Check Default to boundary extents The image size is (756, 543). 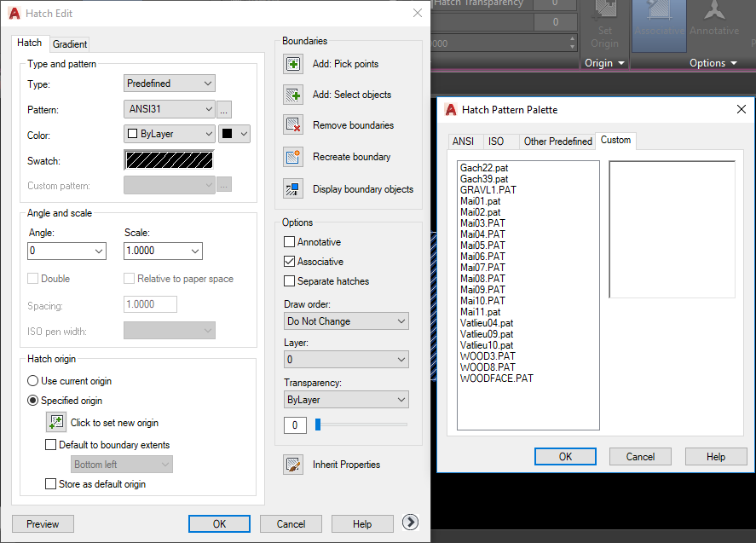(50, 445)
